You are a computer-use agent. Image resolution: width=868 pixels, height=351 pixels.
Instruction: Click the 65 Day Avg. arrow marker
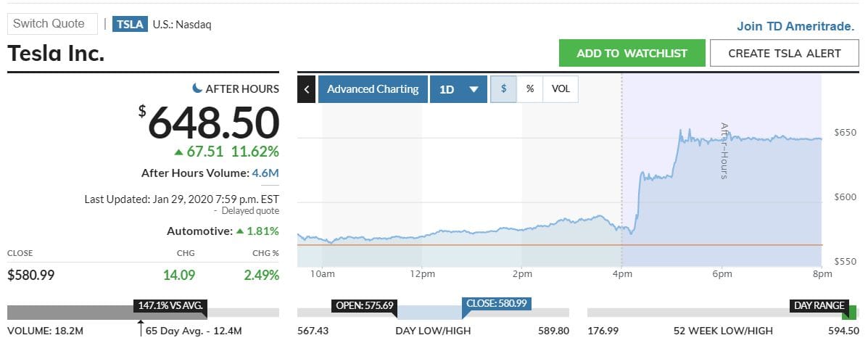point(141,328)
